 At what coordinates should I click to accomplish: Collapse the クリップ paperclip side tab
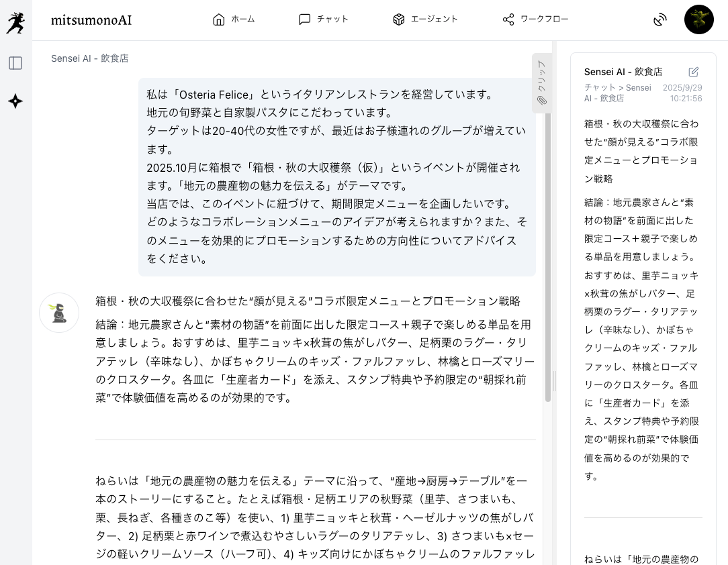point(541,83)
